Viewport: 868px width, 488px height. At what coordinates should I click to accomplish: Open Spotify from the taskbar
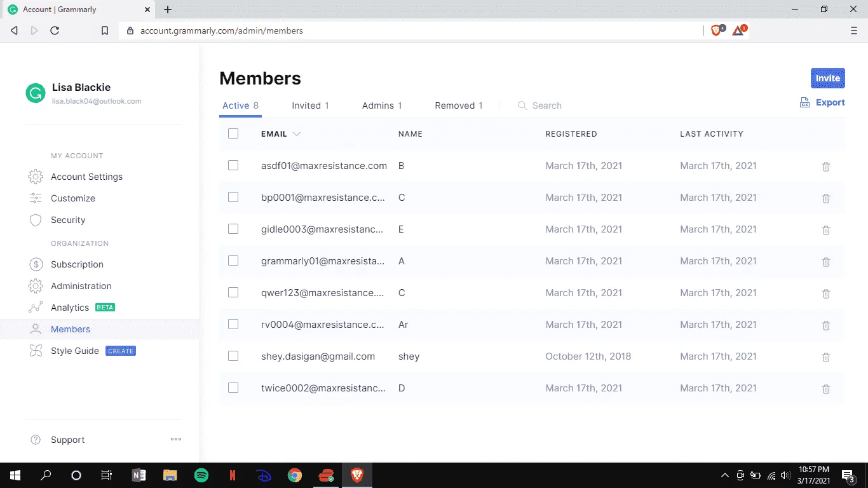point(201,475)
